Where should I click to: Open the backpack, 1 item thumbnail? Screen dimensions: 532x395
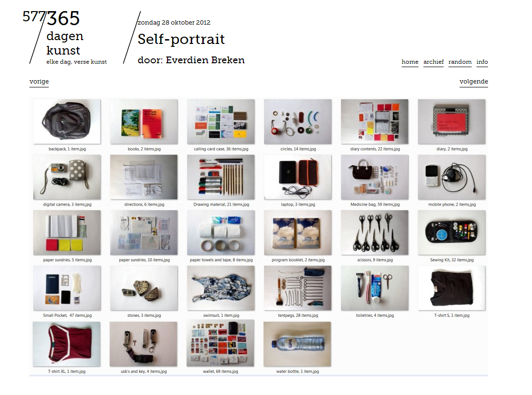67,122
